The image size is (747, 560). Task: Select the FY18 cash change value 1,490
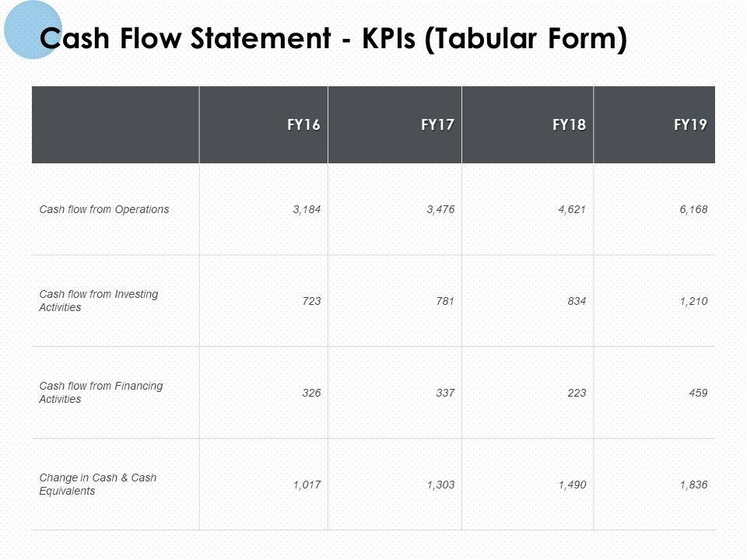[572, 485]
